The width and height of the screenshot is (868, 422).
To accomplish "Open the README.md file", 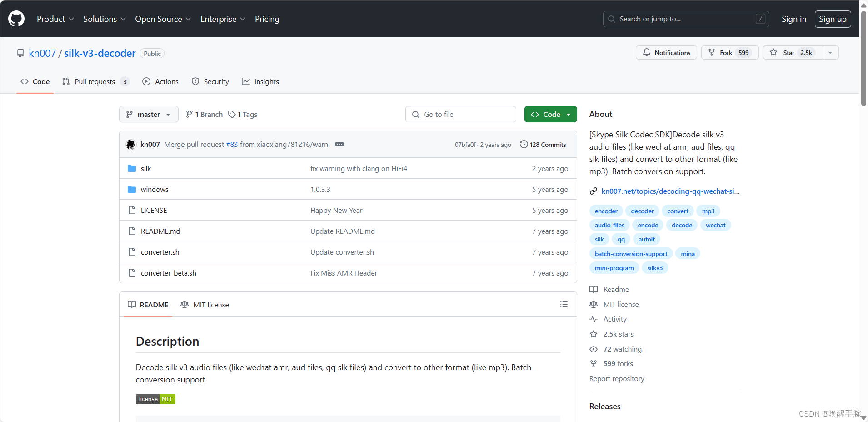I will (x=160, y=231).
